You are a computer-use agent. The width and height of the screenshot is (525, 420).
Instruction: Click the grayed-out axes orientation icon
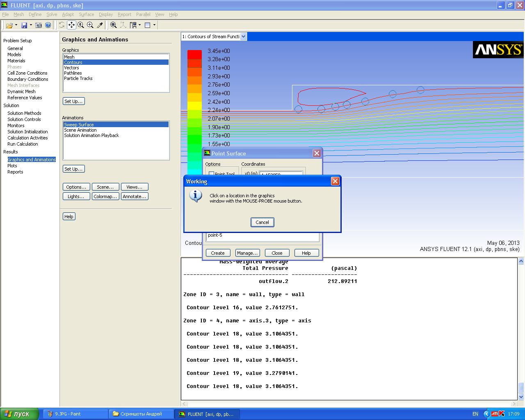(123, 25)
